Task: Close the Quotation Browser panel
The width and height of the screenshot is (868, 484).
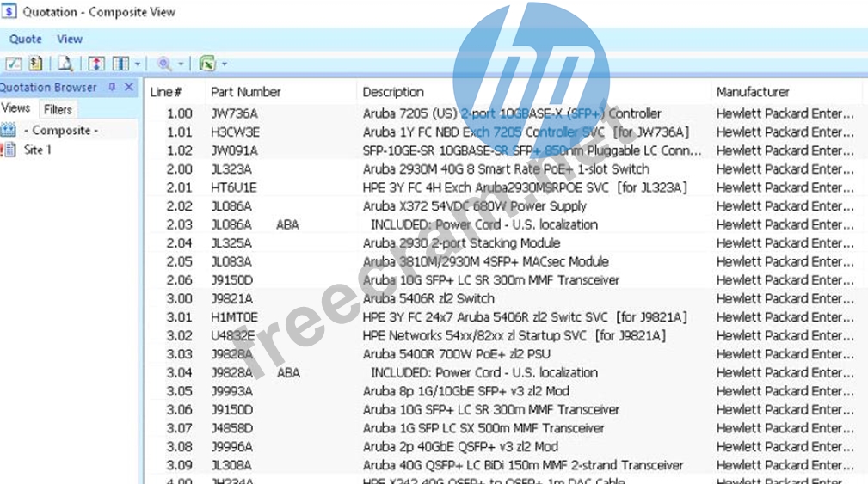Action: tap(129, 87)
